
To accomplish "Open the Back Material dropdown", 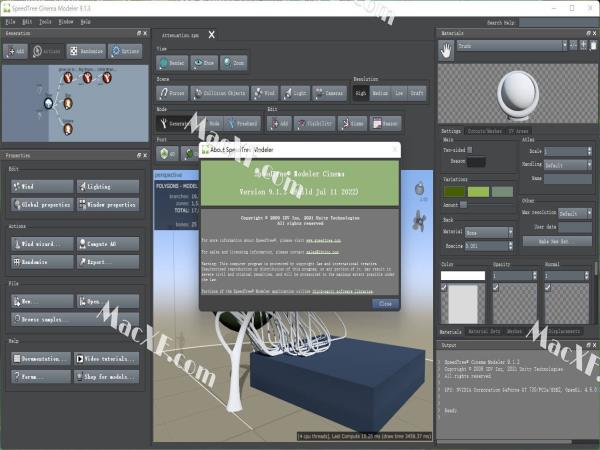I will (x=489, y=232).
